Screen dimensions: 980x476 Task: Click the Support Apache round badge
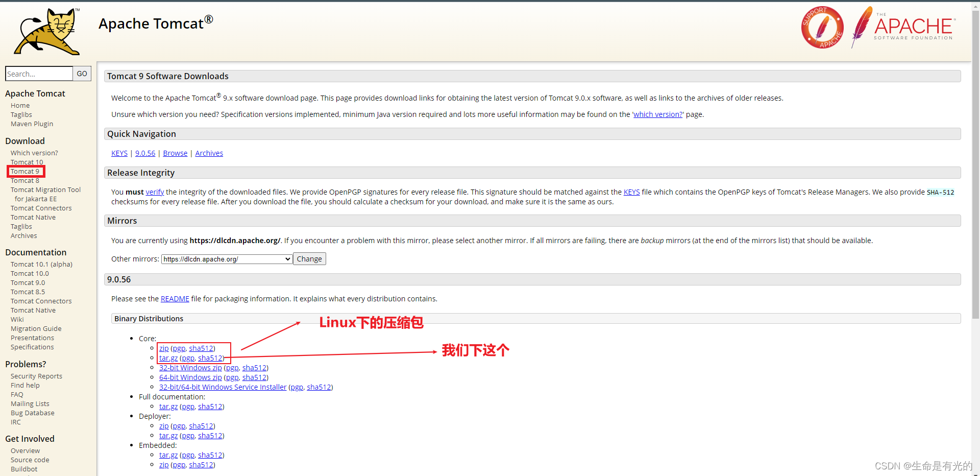(x=822, y=28)
